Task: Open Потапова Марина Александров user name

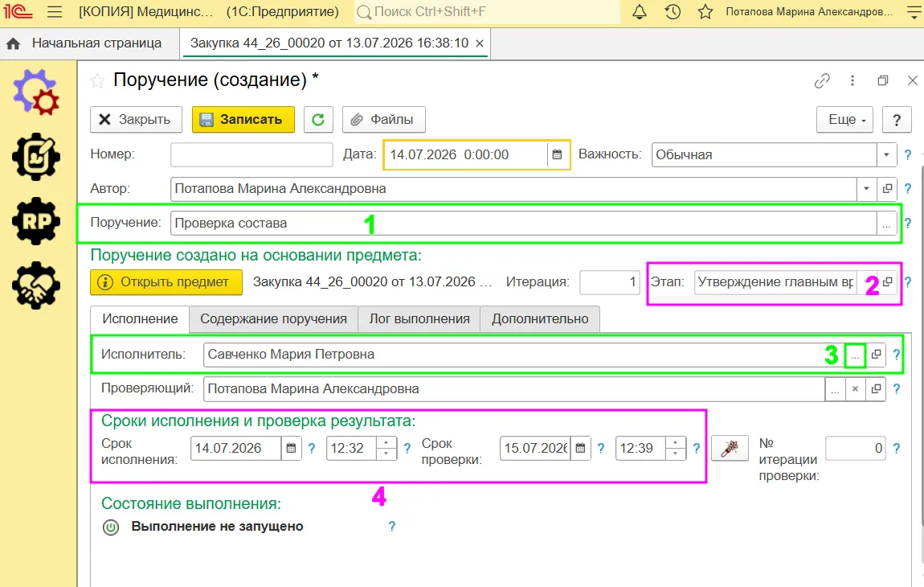Action: tap(809, 12)
